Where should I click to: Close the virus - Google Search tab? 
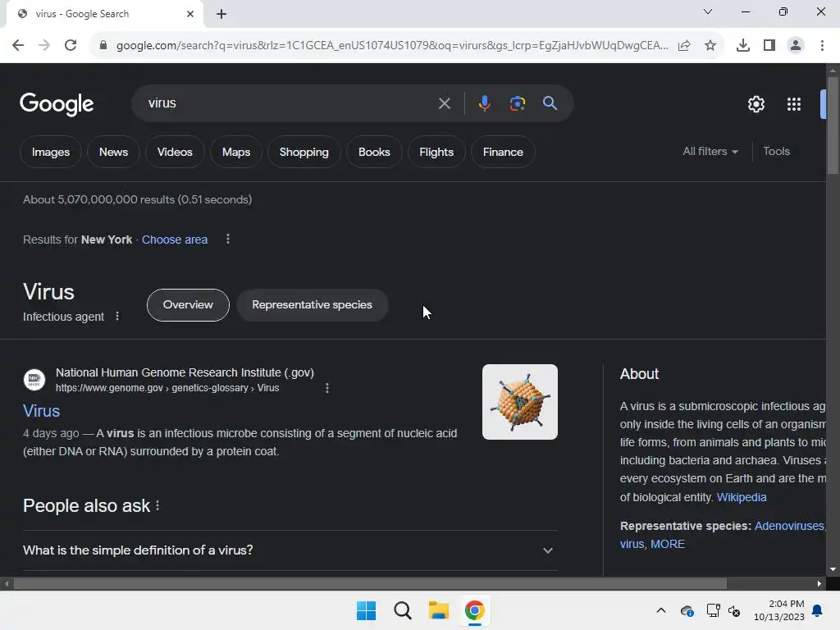pyautogui.click(x=190, y=14)
